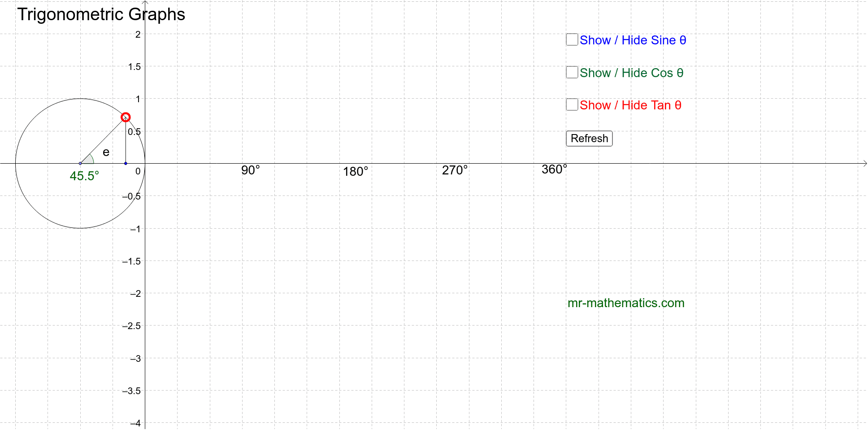Toggle the Show / Hide Cos θ checkbox

[x=572, y=73]
